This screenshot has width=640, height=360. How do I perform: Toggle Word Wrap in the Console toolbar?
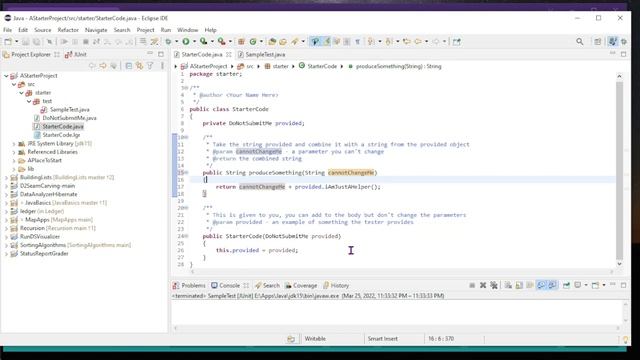coord(530,285)
